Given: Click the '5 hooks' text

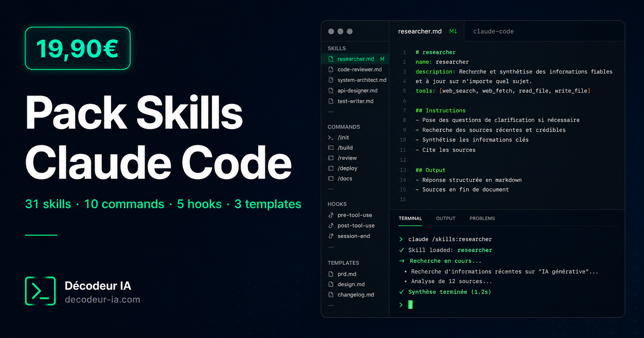Looking at the screenshot, I should [x=199, y=204].
